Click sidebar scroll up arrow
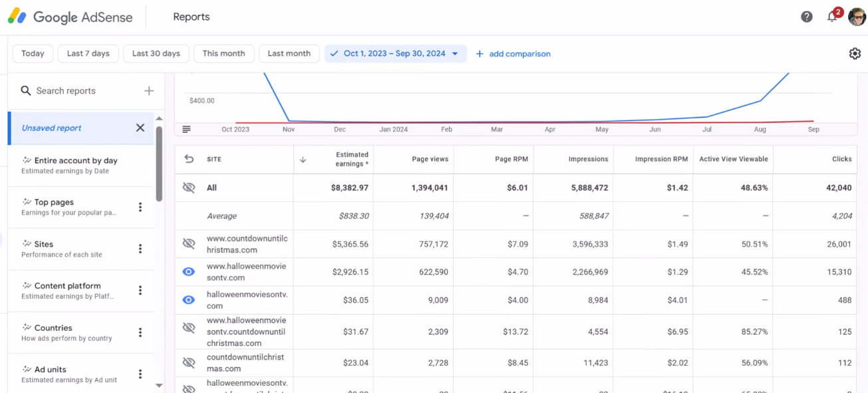This screenshot has height=393, width=868. (159, 118)
